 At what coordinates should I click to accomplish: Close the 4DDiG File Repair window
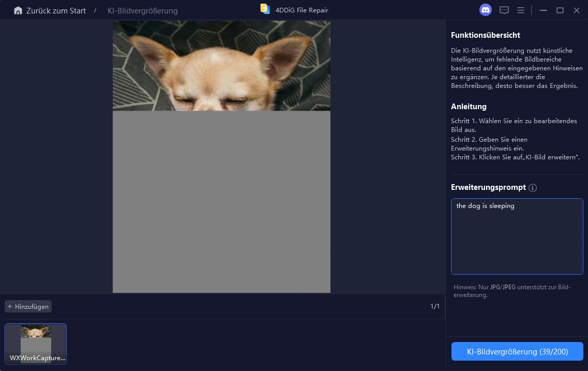coord(577,10)
